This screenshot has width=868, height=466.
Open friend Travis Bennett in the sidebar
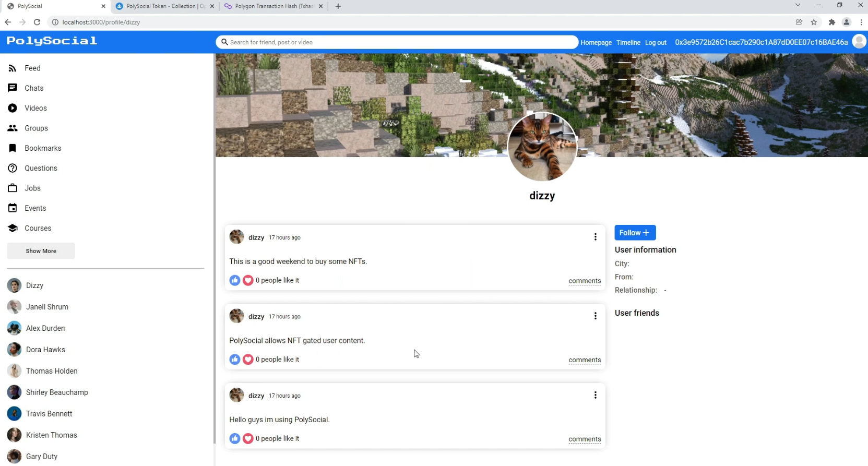tap(40, 414)
